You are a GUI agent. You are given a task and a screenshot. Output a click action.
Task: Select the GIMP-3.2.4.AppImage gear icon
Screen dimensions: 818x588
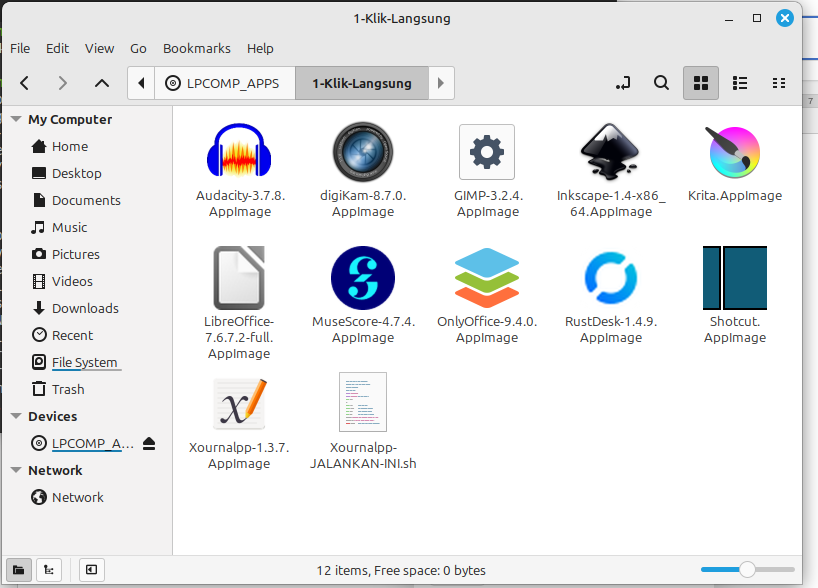[x=487, y=152]
